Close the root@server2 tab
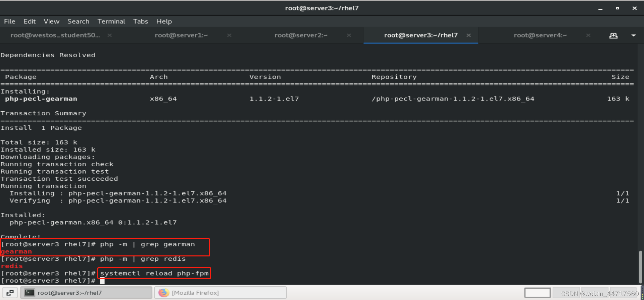This screenshot has width=644, height=300. pyautogui.click(x=349, y=35)
